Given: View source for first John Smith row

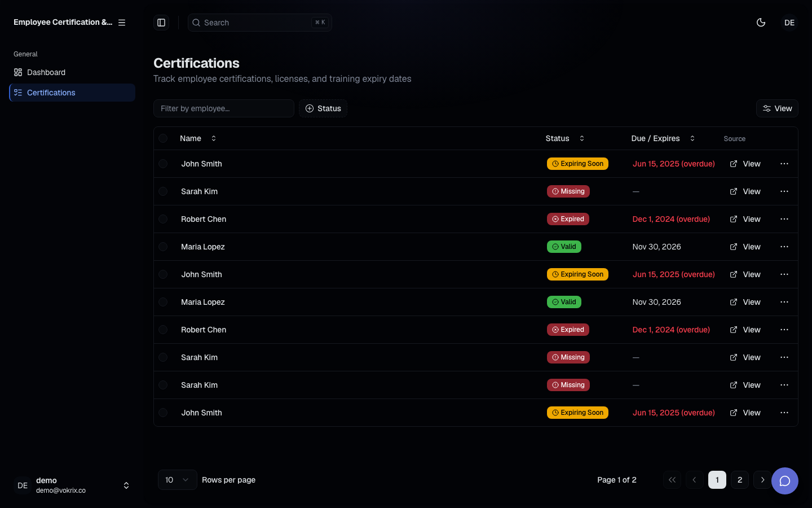Looking at the screenshot, I should 745,164.
